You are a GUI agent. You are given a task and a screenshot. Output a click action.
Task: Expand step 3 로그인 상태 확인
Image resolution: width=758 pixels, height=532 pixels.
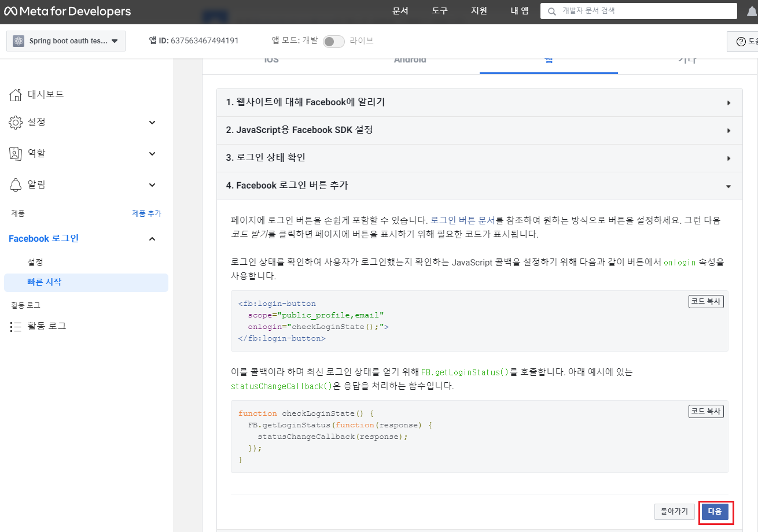(x=479, y=158)
